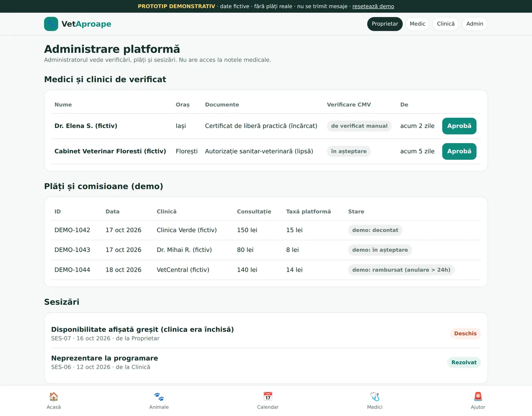Switch to the Medic role tab
The height and width of the screenshot is (416, 532).
[x=418, y=24]
